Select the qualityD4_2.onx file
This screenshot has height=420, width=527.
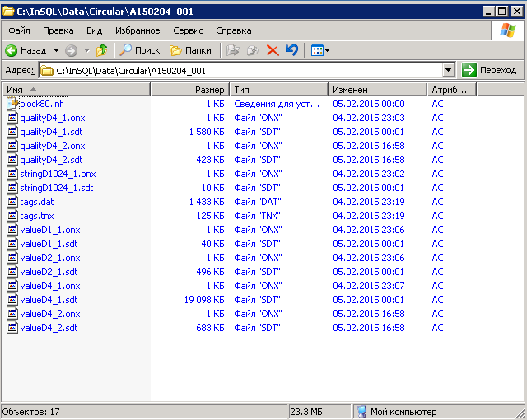coord(52,146)
